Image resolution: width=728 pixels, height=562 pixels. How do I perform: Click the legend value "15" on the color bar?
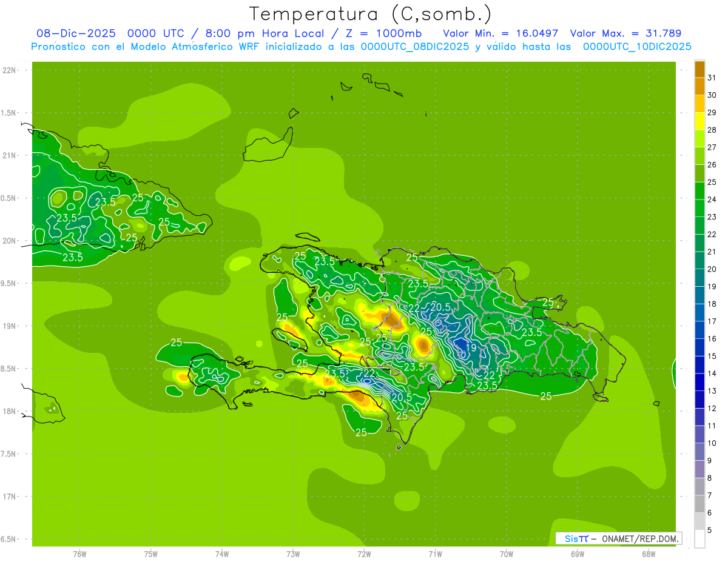pos(712,356)
